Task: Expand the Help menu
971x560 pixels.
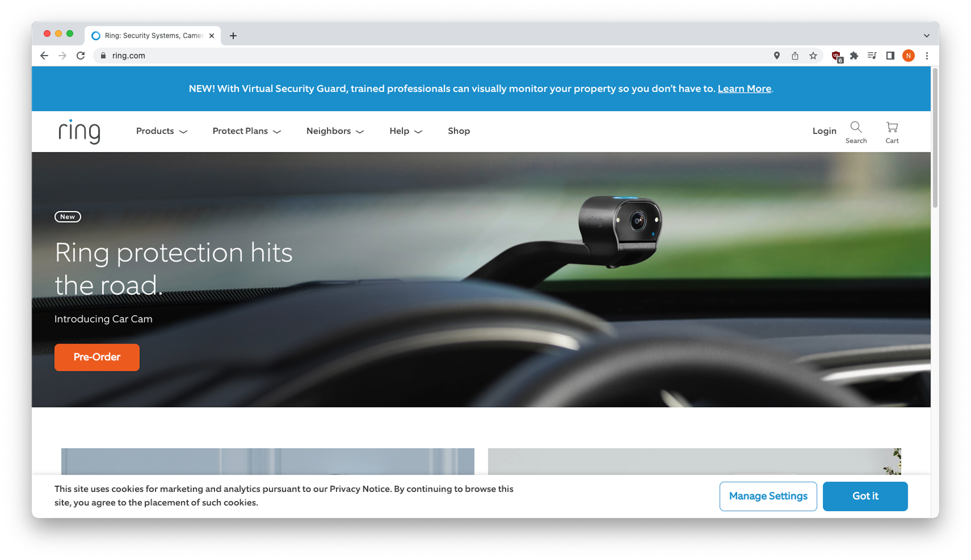Action: point(406,131)
